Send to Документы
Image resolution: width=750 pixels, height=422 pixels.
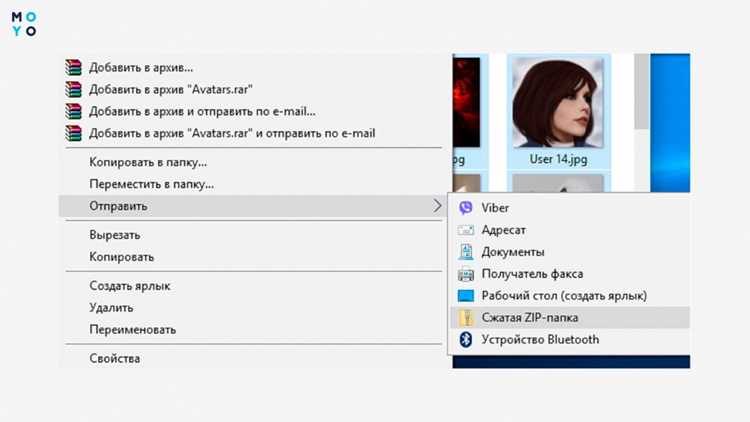tap(570, 252)
